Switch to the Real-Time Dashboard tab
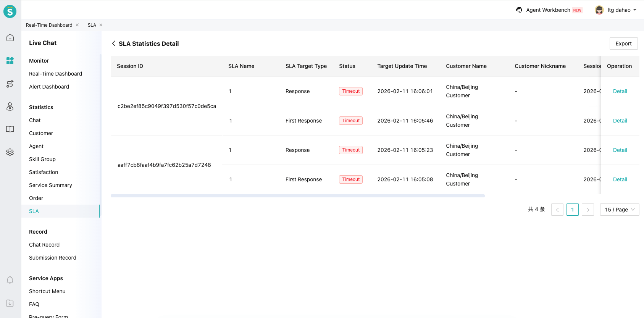Image resolution: width=644 pixels, height=318 pixels. point(49,25)
